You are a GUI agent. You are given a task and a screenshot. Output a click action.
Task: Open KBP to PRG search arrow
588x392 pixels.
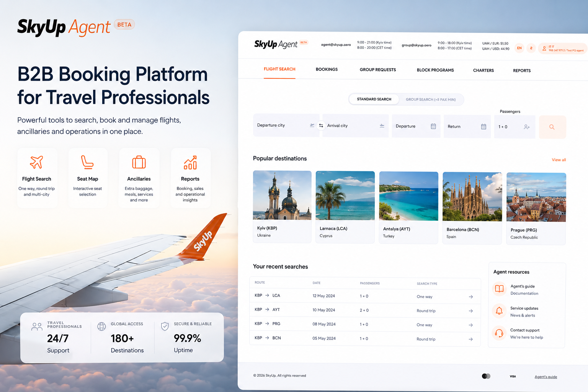point(471,325)
